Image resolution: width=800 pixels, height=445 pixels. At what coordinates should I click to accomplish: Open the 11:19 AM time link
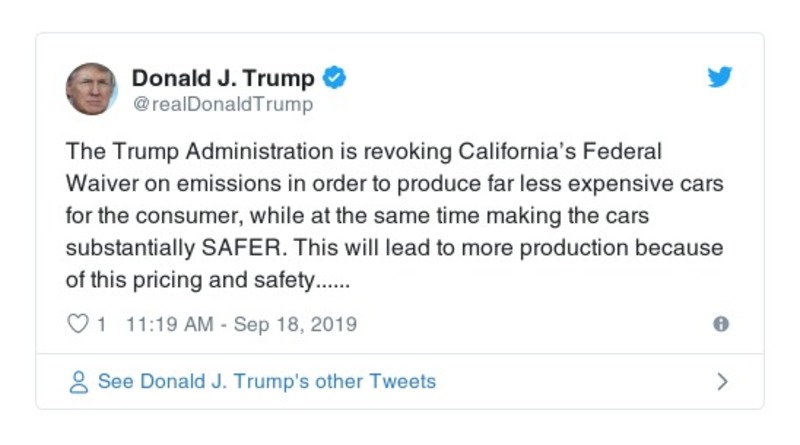coord(168,325)
